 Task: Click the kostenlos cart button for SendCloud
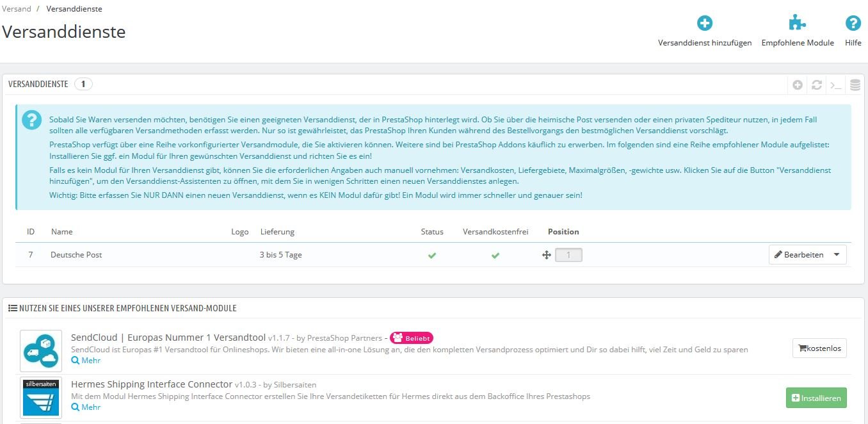819,348
